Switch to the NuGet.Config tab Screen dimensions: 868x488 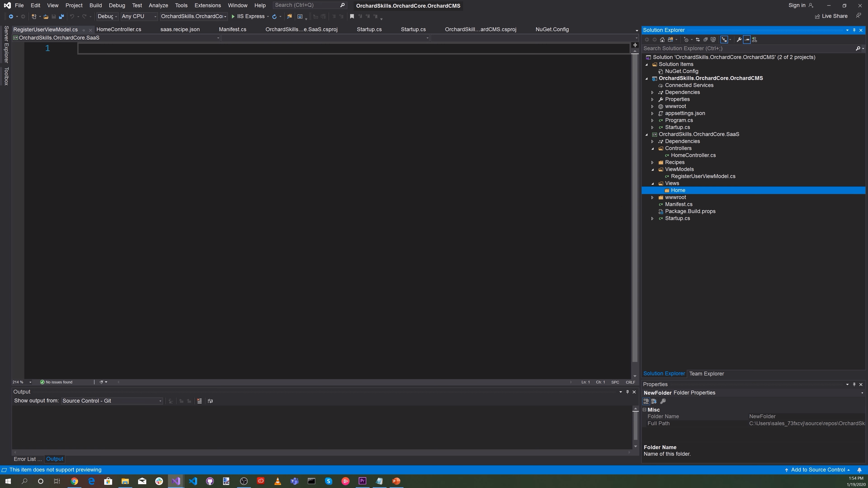pos(552,29)
